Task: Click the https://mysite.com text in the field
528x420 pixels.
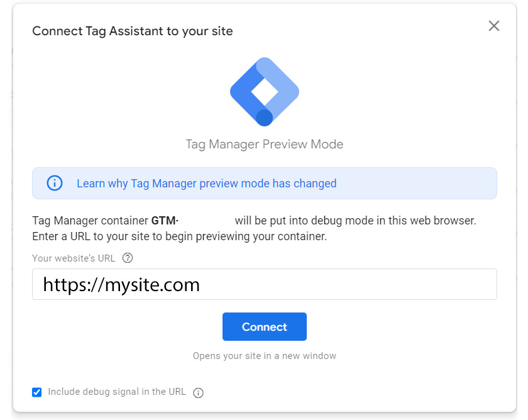Action: click(121, 285)
